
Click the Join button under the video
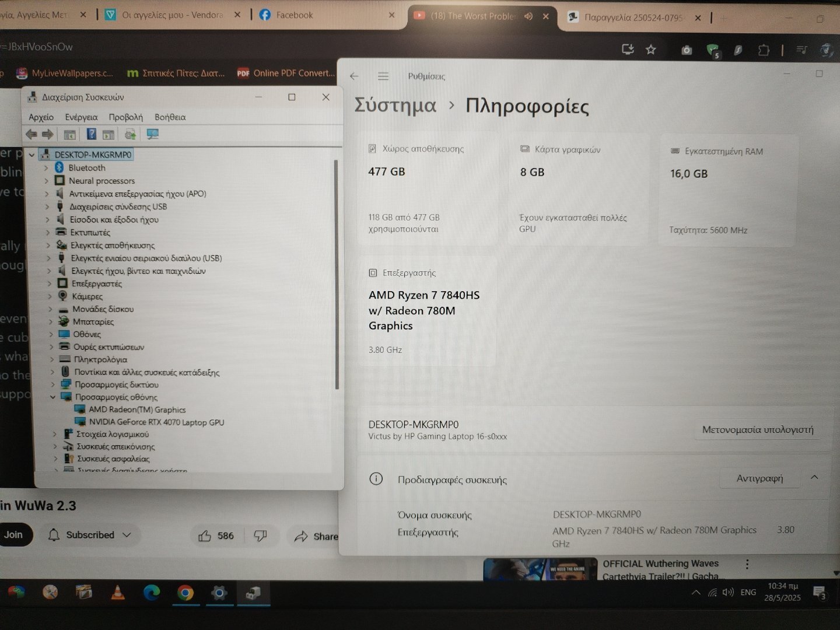[13, 535]
